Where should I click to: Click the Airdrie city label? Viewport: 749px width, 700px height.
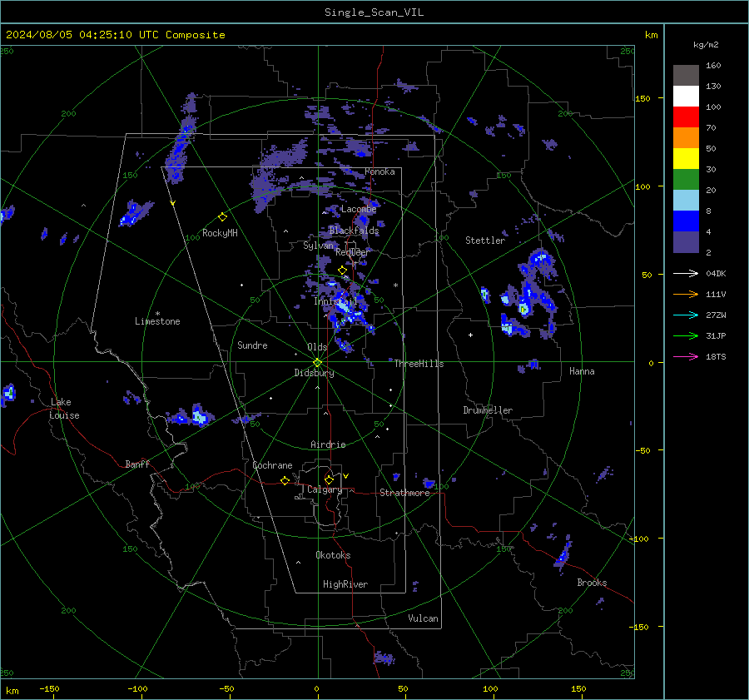[328, 444]
